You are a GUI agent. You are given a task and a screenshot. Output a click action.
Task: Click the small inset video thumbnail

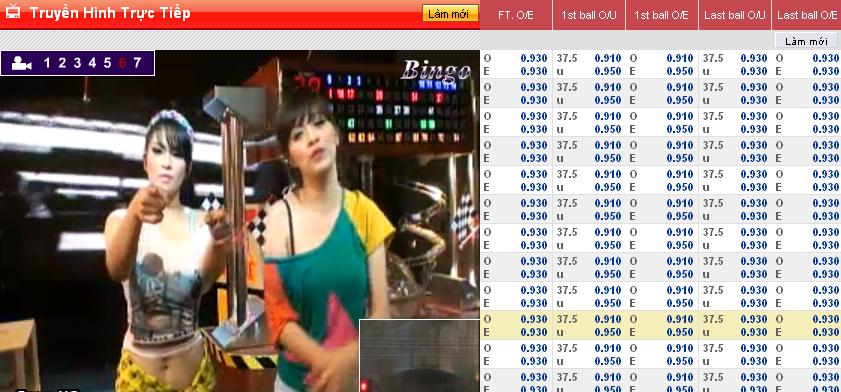point(419,356)
